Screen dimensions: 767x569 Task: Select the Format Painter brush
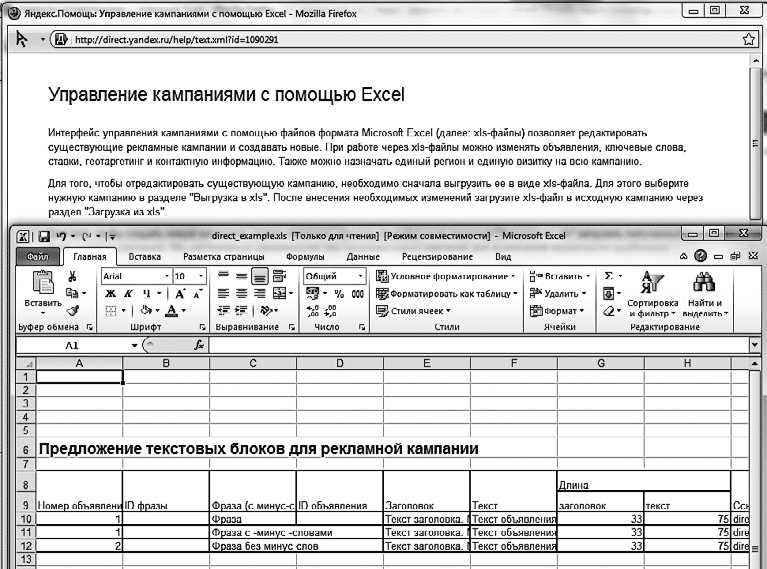[x=73, y=310]
